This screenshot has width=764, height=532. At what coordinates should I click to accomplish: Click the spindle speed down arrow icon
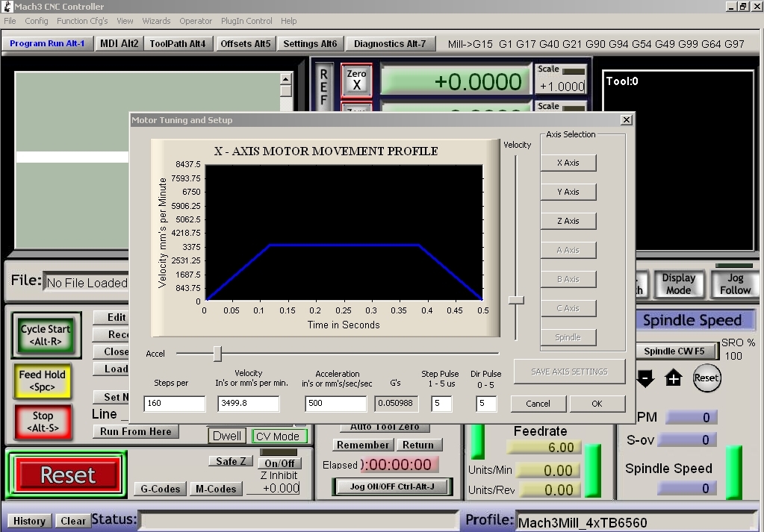pyautogui.click(x=646, y=378)
